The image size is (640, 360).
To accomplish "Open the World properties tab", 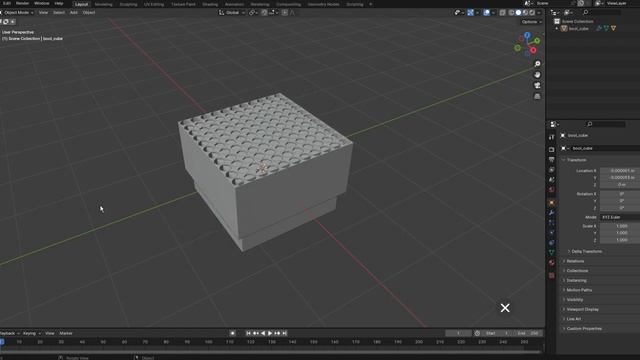I will pyautogui.click(x=551, y=190).
